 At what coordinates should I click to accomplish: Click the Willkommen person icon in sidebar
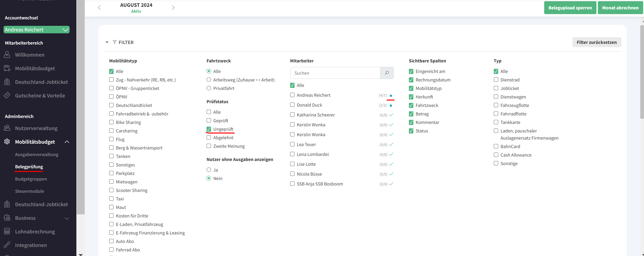(x=7, y=55)
